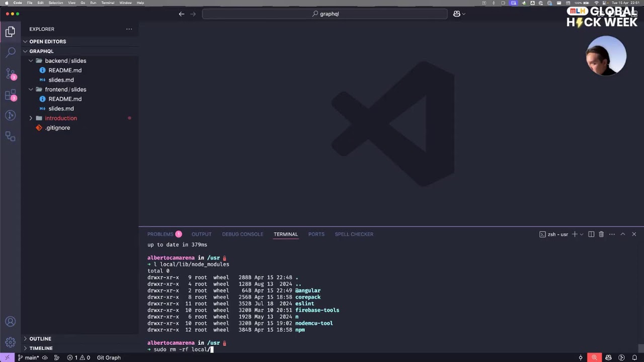Click the Wi-Fi icon in macOS menu bar

[597, 3]
